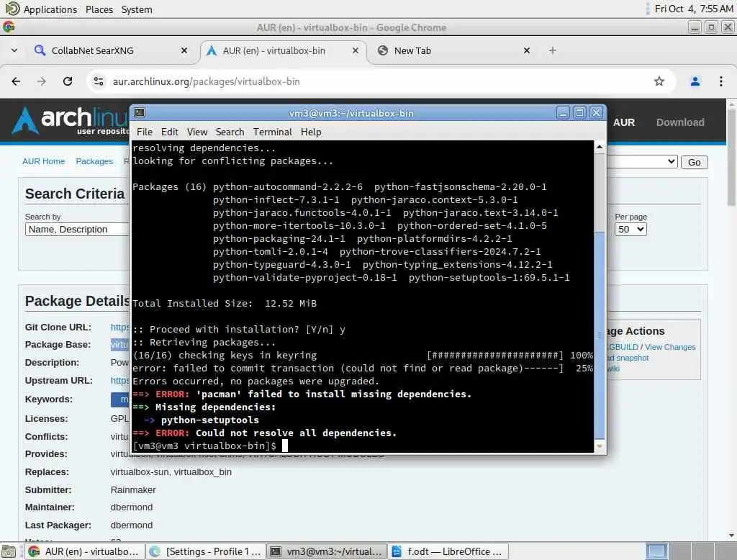This screenshot has width=737, height=560.
Task: Open Chrome three-dot menu
Action: click(x=720, y=81)
